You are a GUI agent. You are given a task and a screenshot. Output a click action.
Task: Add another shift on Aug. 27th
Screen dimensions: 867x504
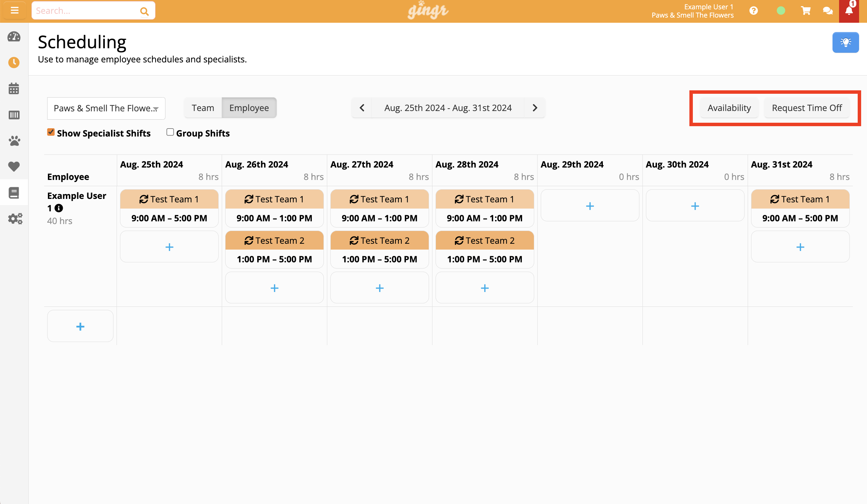[379, 288]
